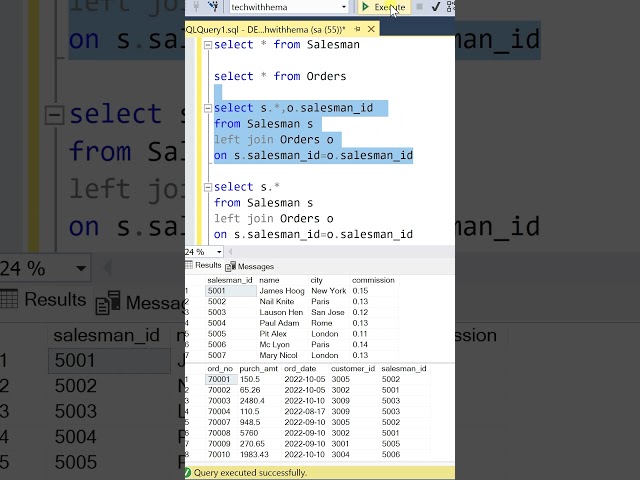
Task: Select the 70001 order number cell
Action: 221,379
